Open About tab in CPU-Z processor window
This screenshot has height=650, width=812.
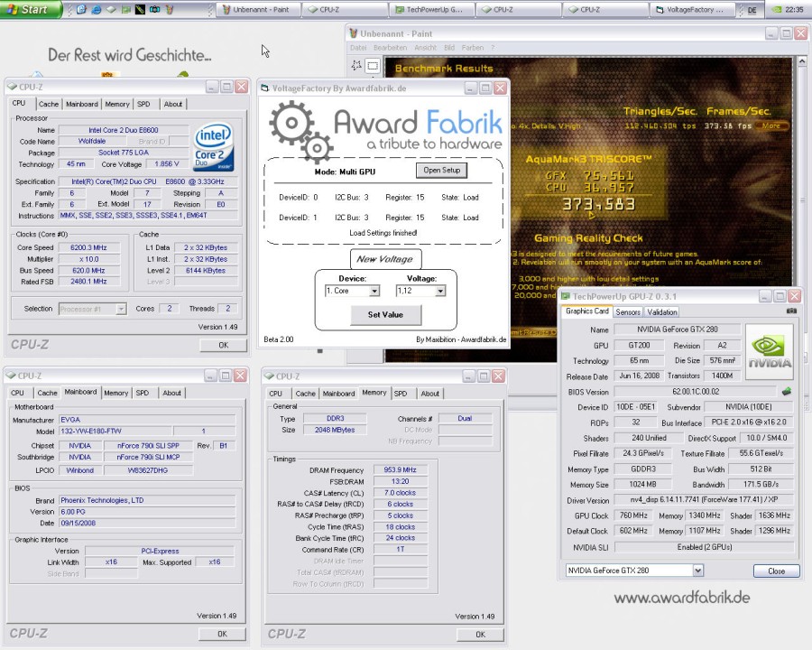tap(173, 104)
